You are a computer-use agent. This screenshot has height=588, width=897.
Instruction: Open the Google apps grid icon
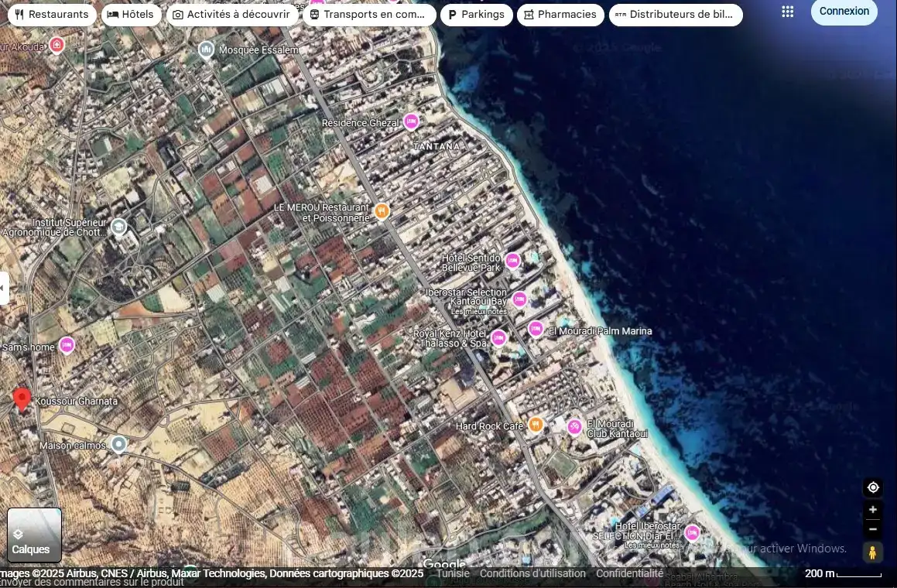pyautogui.click(x=787, y=12)
